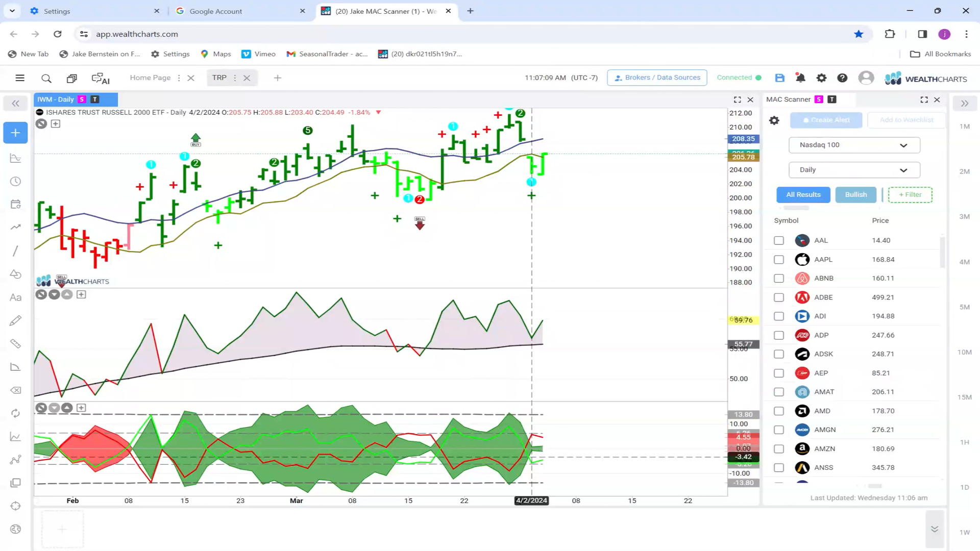The height and width of the screenshot is (551, 980).
Task: Click the save workspace disk icon
Action: 779,78
